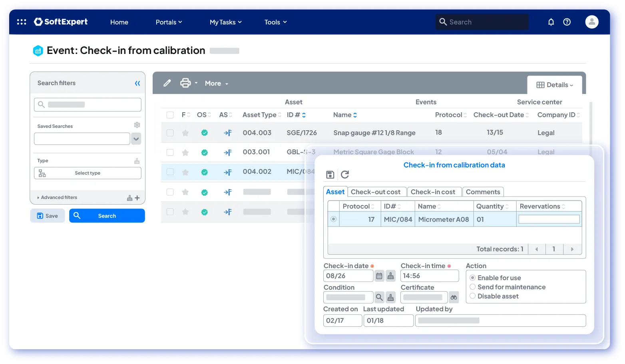Expand the Saved Searches dropdown arrow
The image size is (625, 364).
pos(136,139)
